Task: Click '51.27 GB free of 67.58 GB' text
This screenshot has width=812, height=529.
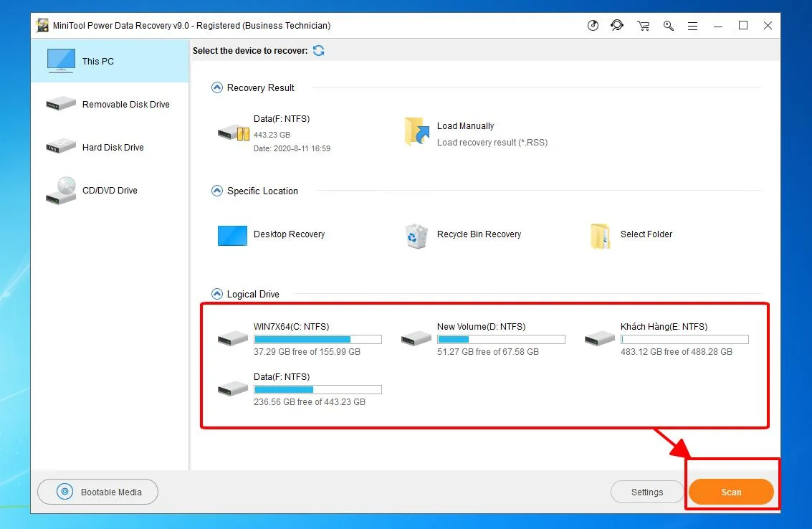Action: pos(488,352)
